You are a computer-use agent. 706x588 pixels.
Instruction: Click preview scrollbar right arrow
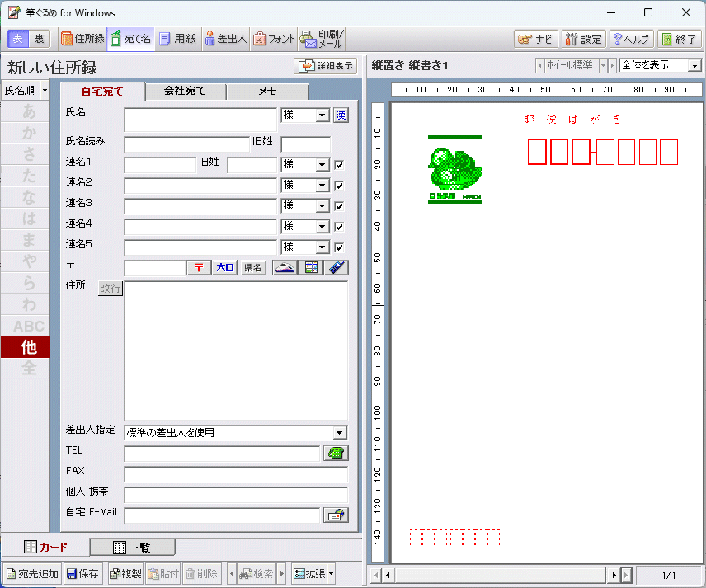pos(614,575)
